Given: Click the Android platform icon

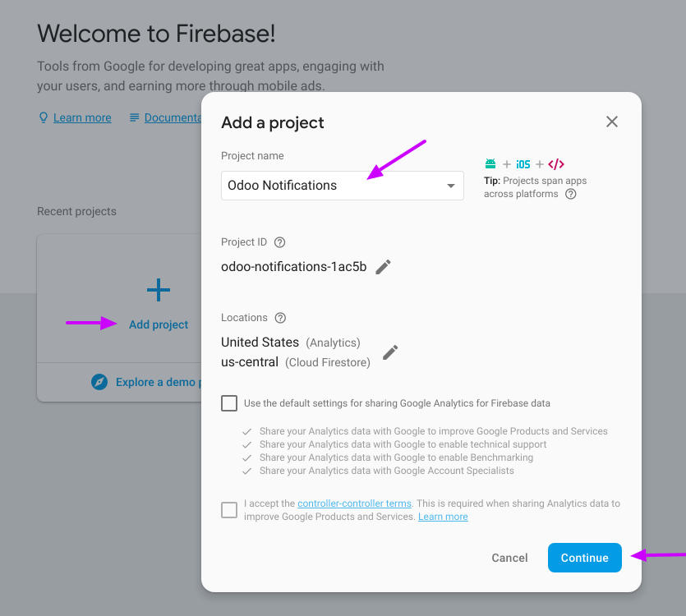Looking at the screenshot, I should coord(490,164).
